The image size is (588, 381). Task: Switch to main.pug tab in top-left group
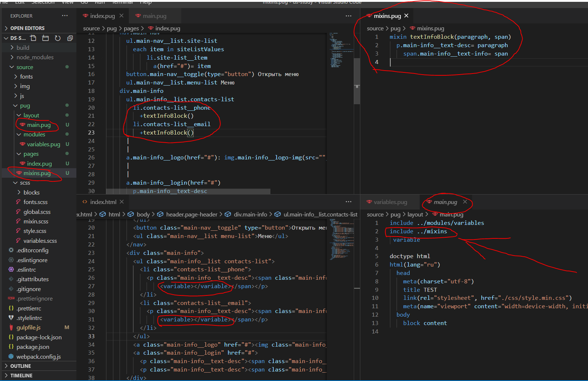[x=155, y=16]
